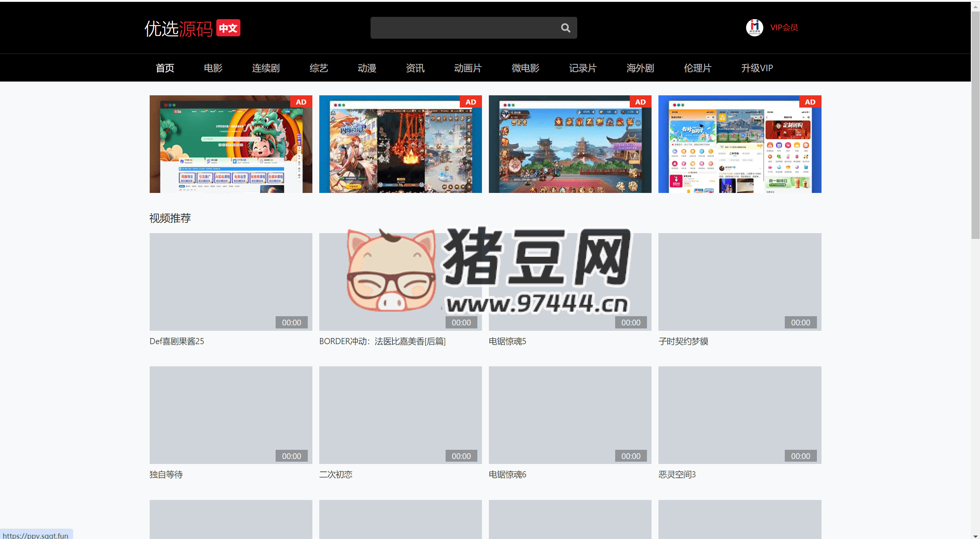Open the 升级VIP page
Screen dimensions: 980x539
pos(757,68)
